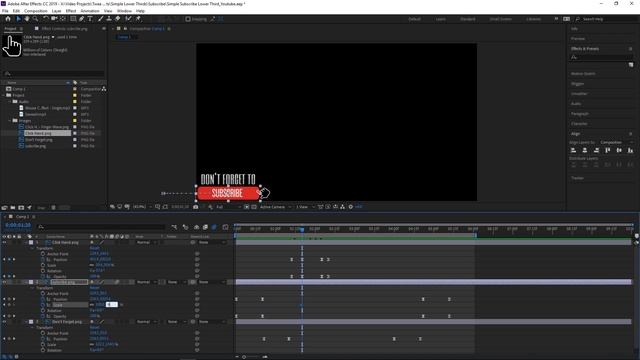Toggle Scale stopwatch of Click Hand.png layer

tap(43, 265)
